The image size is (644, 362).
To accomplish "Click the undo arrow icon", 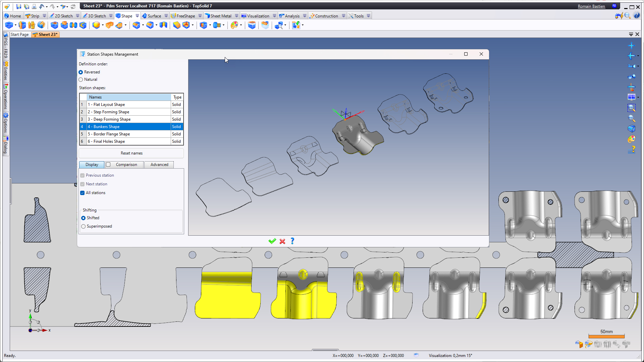I will 42,6.
